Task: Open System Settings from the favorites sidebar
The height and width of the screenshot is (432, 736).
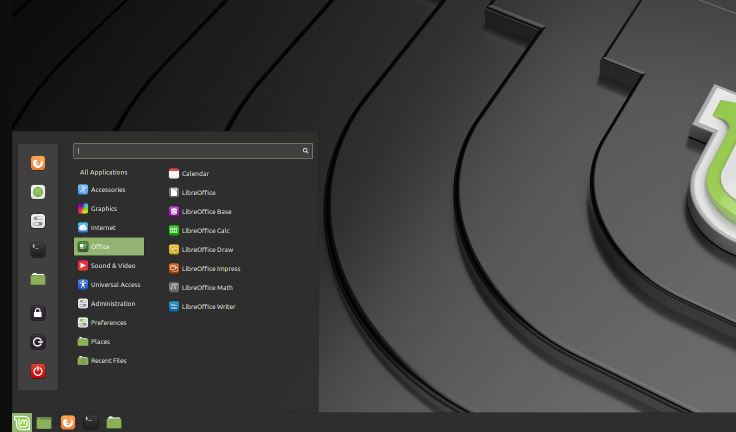Action: click(38, 221)
